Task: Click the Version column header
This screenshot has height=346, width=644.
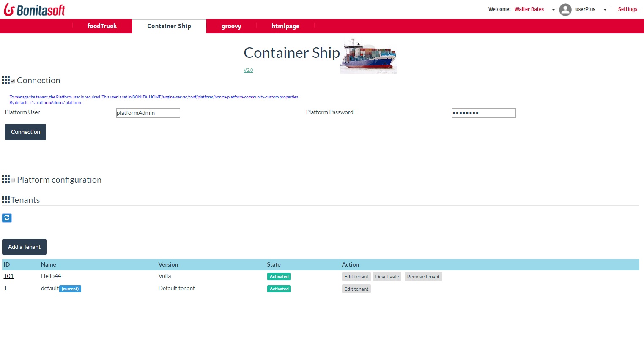Action: pos(168,264)
